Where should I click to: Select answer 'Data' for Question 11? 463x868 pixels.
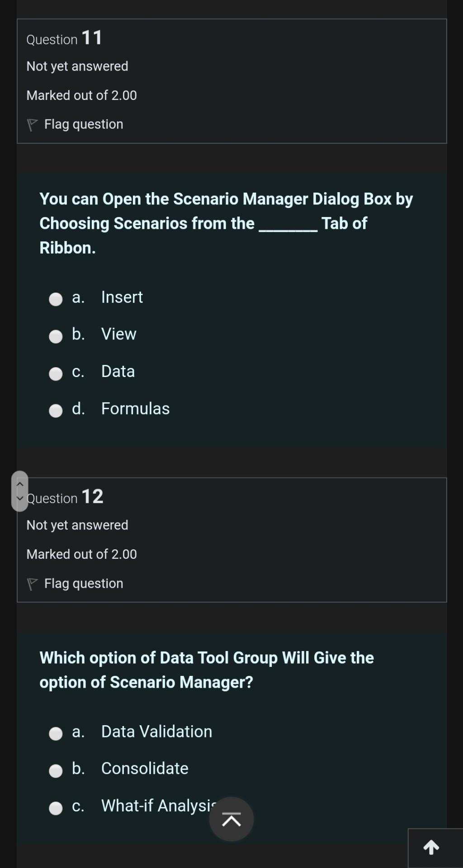click(x=56, y=373)
